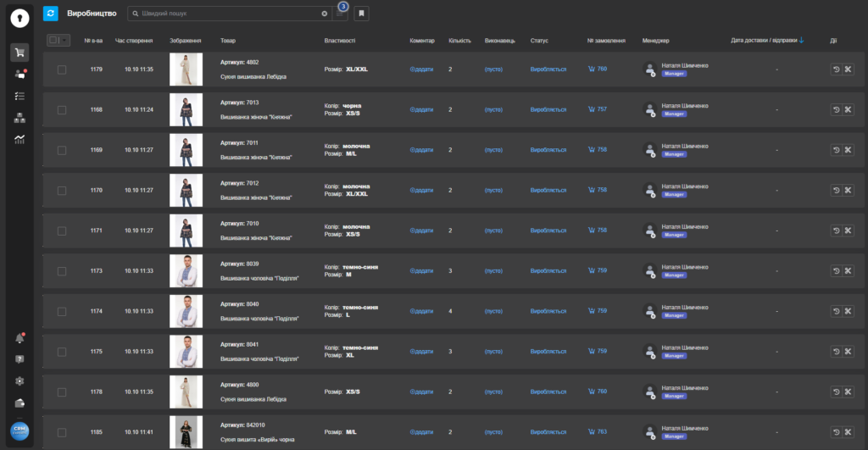Click the blue refresh icon beside Виробництво
Screen dimensions: 868x450
click(x=50, y=14)
